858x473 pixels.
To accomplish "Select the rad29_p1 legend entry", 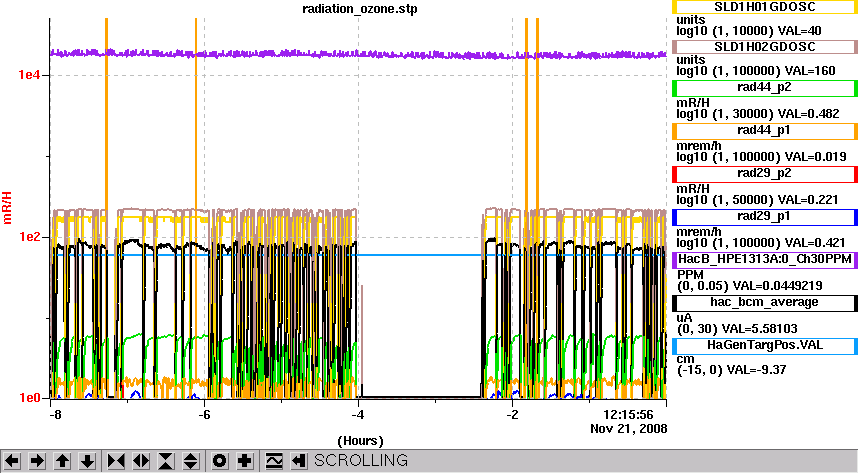I will tap(764, 217).
